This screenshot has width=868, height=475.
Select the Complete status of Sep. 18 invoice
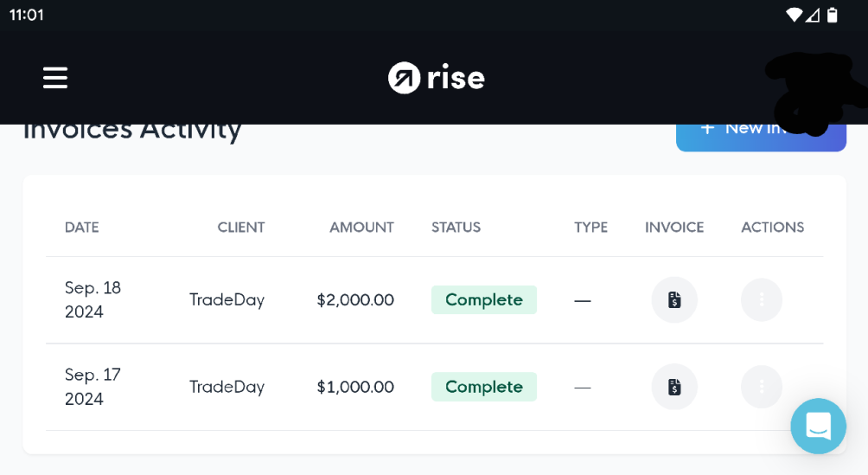pos(484,300)
